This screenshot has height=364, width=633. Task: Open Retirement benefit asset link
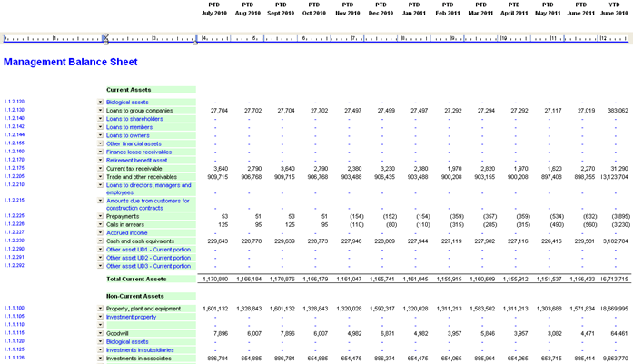[x=136, y=160]
